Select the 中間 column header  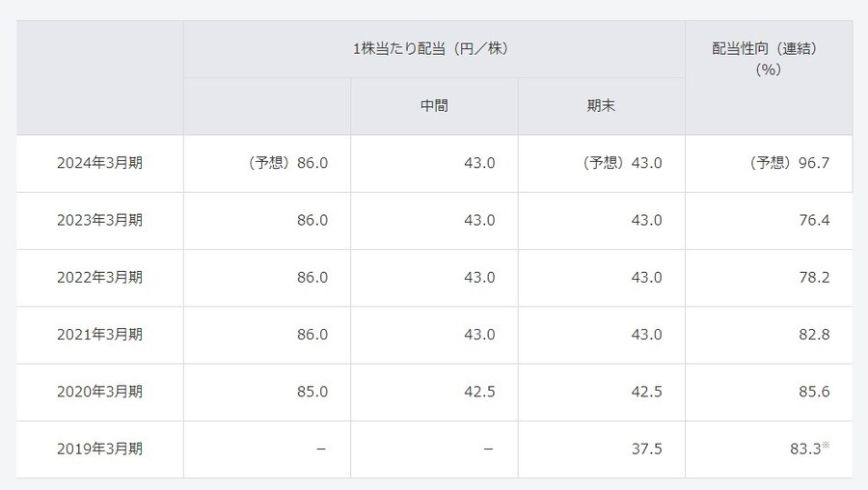pyautogui.click(x=433, y=106)
